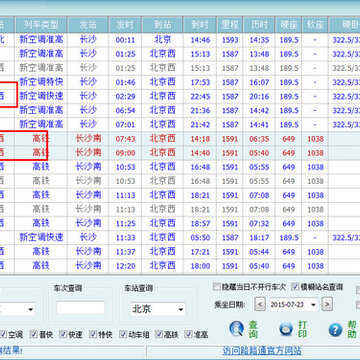Toggle the 动车组 checkbox
The image size is (360, 360).
coord(123,334)
